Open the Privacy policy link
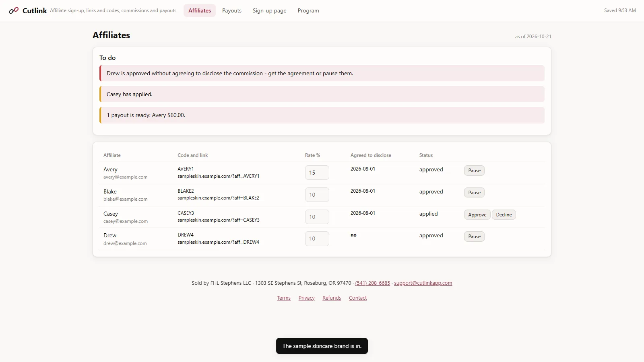This screenshot has height=362, width=644. coord(307,298)
